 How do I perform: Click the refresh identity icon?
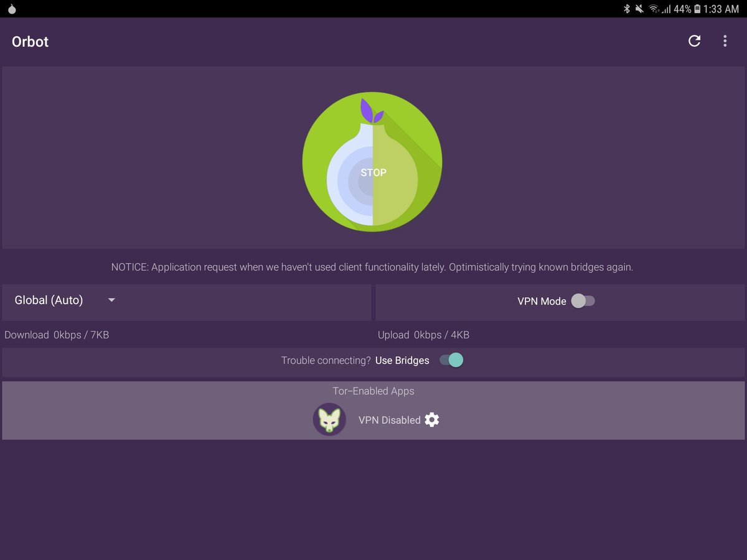tap(694, 41)
